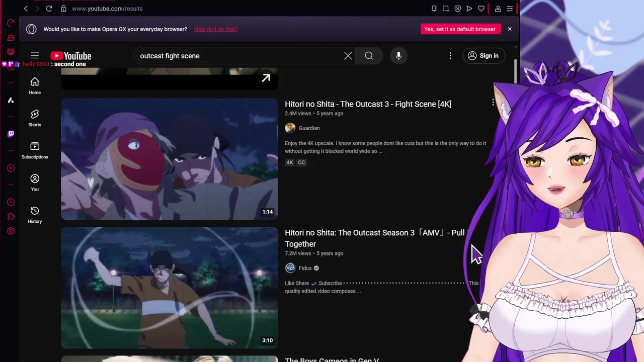The width and height of the screenshot is (644, 362).
Task: Open the Fidus channel name
Action: click(x=305, y=268)
